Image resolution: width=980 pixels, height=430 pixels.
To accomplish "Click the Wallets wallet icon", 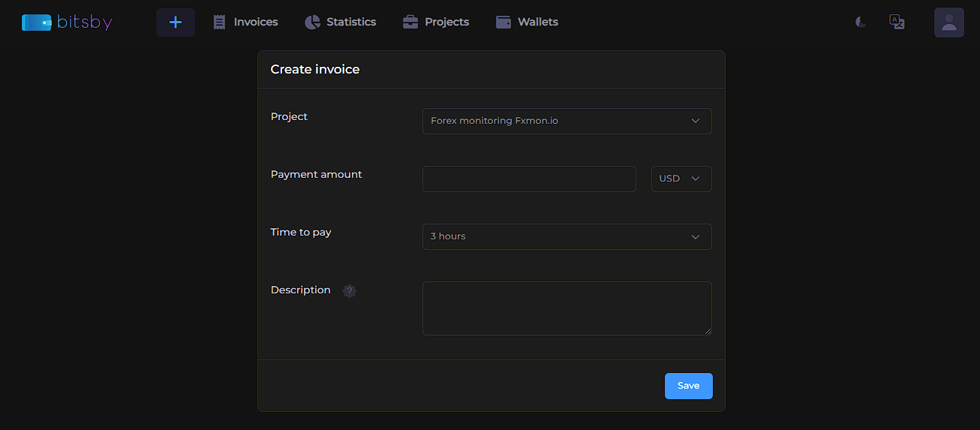I will pyautogui.click(x=504, y=23).
